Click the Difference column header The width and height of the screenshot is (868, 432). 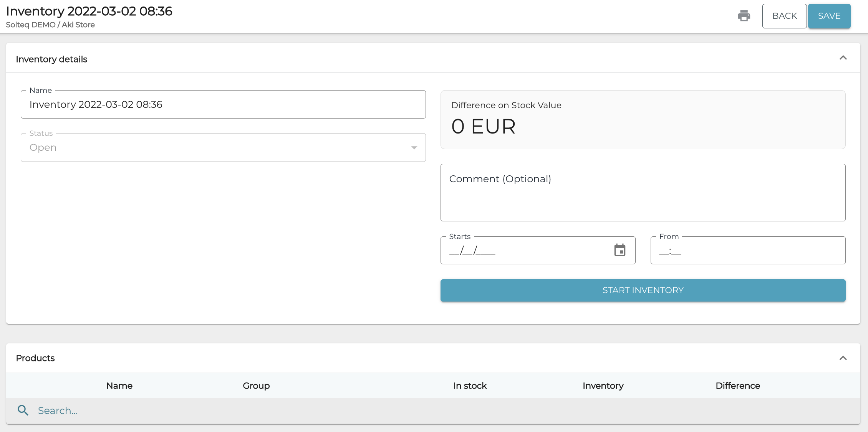coord(737,386)
